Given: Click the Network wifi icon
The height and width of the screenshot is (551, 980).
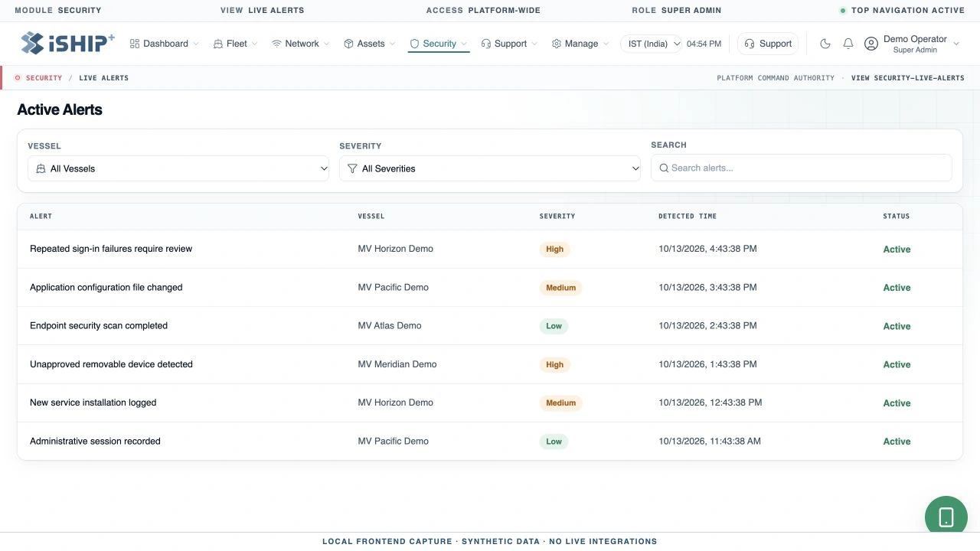Looking at the screenshot, I should [x=276, y=44].
